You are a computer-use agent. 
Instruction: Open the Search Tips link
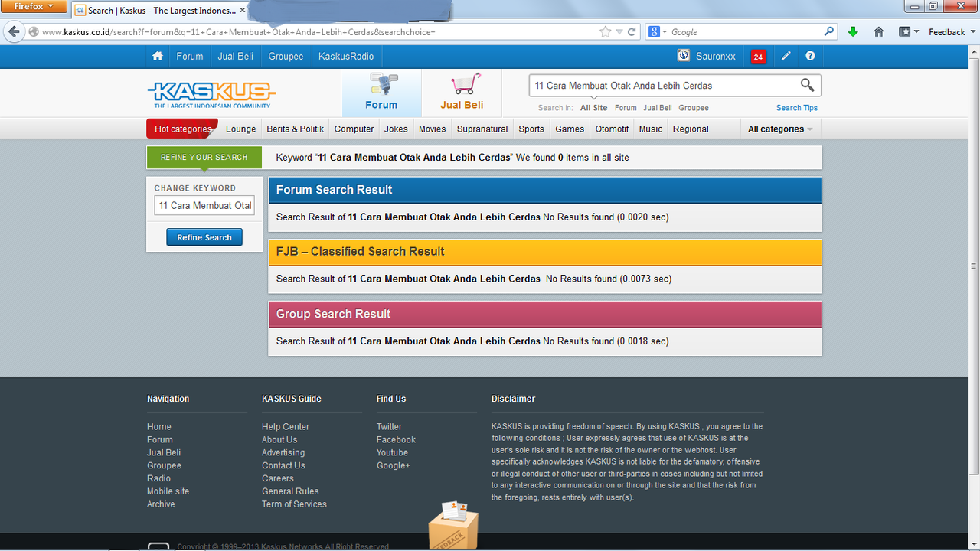click(x=797, y=108)
